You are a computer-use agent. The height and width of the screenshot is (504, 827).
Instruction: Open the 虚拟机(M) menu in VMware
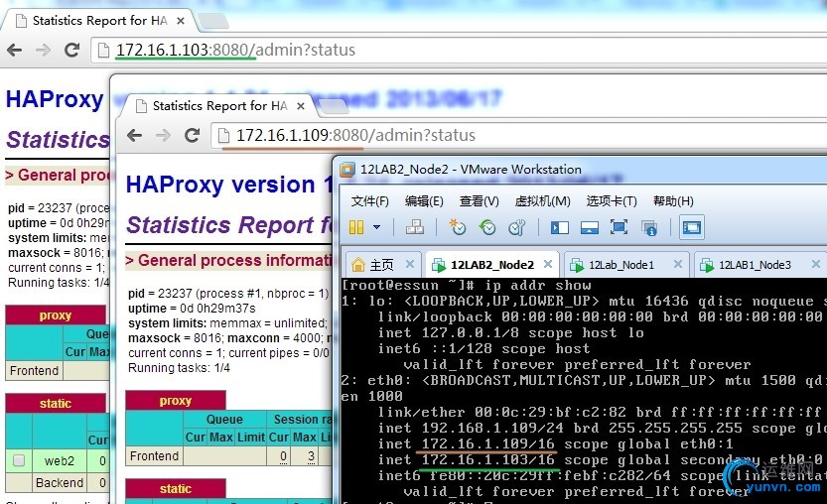click(542, 200)
